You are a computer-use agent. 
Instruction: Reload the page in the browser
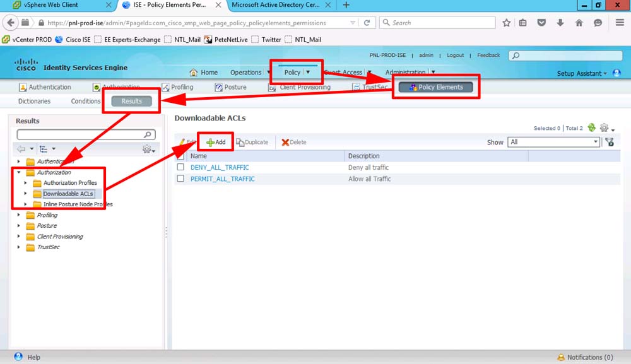pos(367,23)
